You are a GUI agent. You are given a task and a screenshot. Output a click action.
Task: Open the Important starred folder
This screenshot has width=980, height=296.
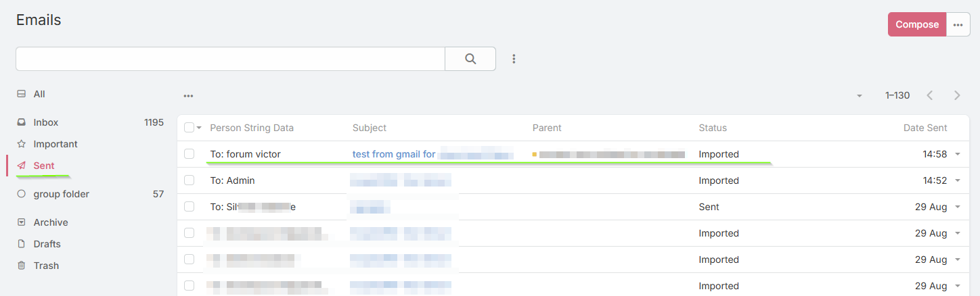pos(55,144)
